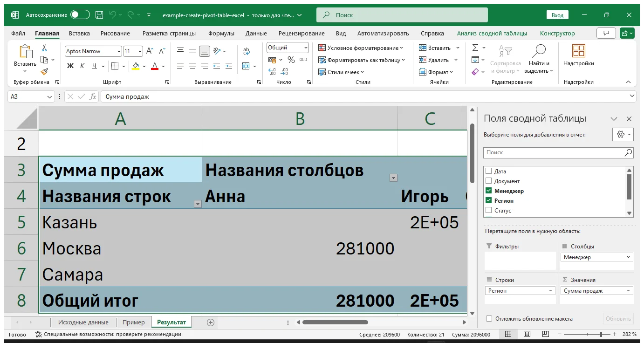Screen dimensions: 644x343
Task: Open the Общий number format dropdown
Action: point(306,48)
